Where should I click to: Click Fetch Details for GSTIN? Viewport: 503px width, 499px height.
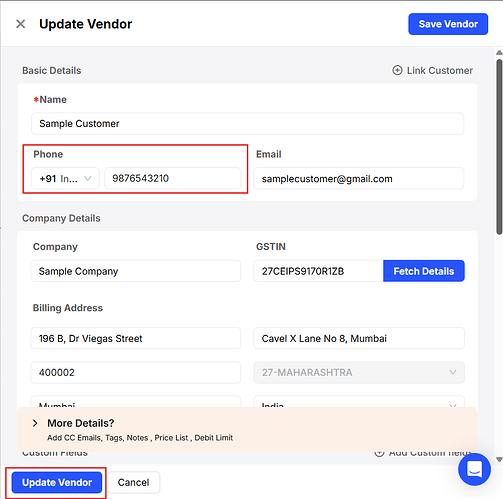coord(424,271)
